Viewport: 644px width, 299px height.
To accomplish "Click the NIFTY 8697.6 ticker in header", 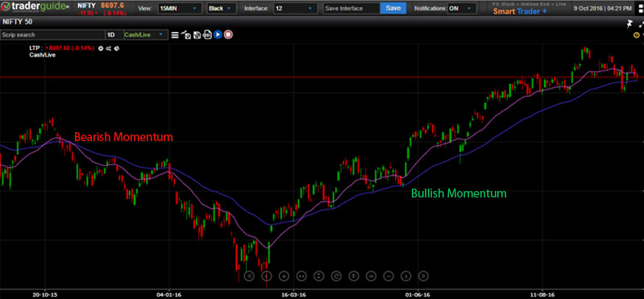I will coord(101,6).
